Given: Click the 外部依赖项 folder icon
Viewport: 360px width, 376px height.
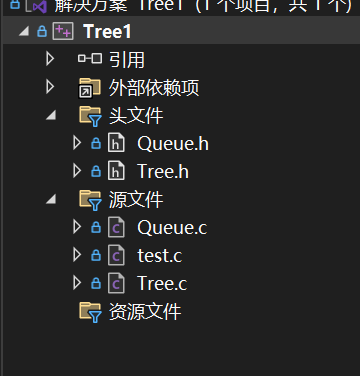Looking at the screenshot, I should (89, 88).
